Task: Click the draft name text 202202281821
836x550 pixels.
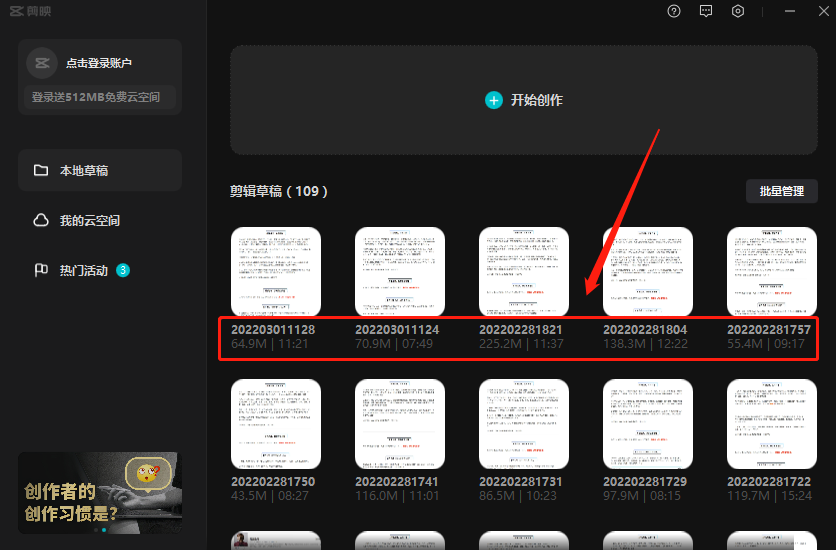Action: click(521, 330)
